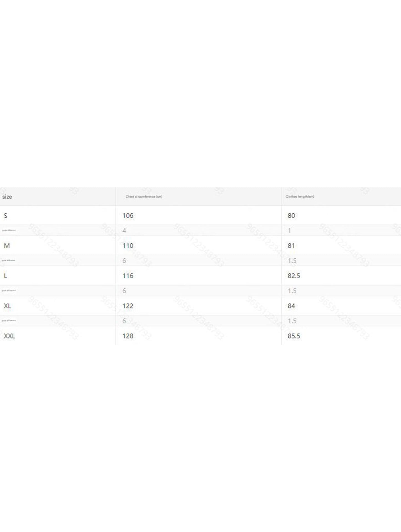Screen dimensions: 401x532
Task: Click chest value 110 for size M
Action: [x=128, y=246]
